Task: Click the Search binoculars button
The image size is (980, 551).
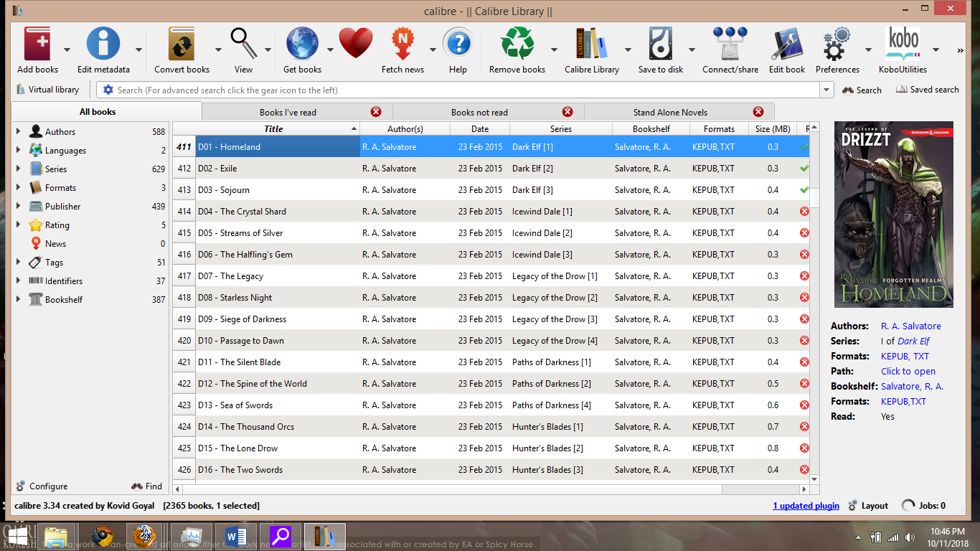Action: (x=862, y=90)
